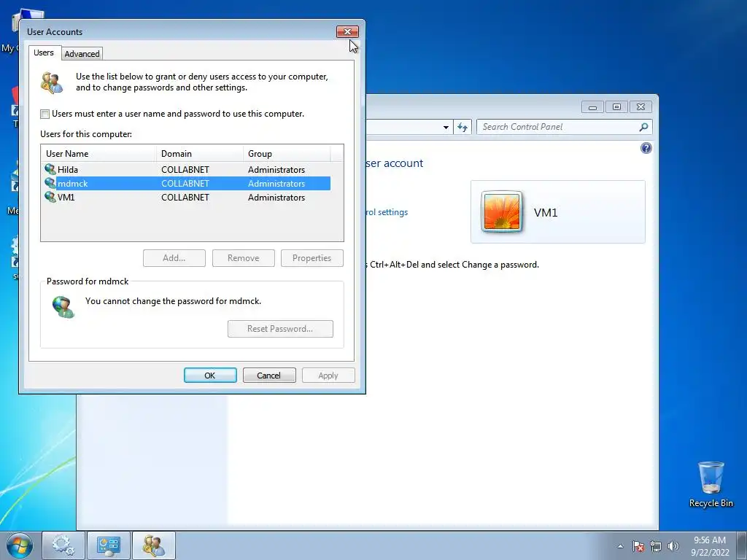Screen dimensions: 747x560
Task: Switch to the Users tab
Action: pyautogui.click(x=43, y=52)
